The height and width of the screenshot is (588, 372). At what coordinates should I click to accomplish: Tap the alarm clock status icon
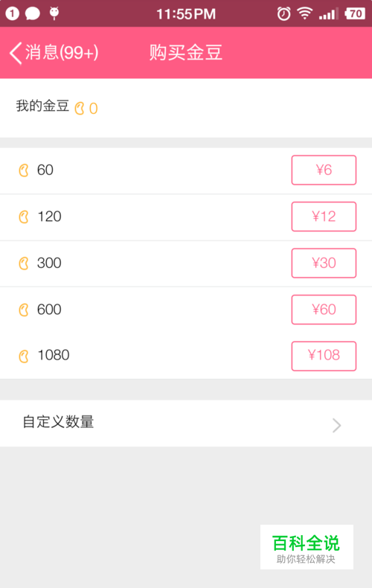(284, 14)
